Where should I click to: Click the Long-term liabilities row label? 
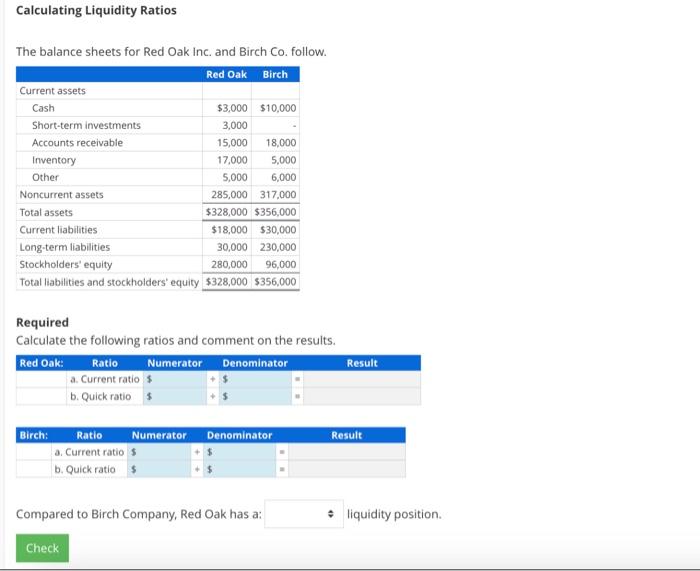pos(65,247)
